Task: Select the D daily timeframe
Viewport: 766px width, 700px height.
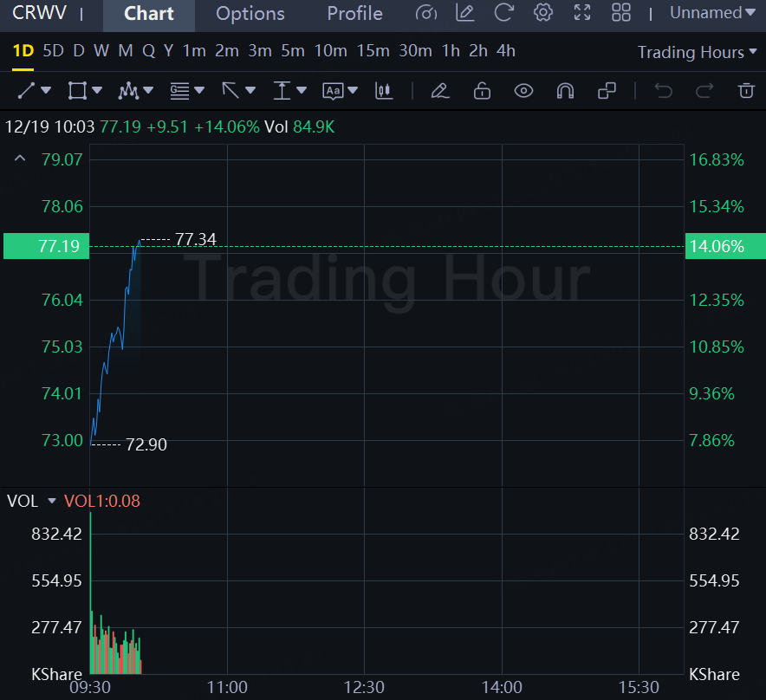Action: tap(79, 51)
